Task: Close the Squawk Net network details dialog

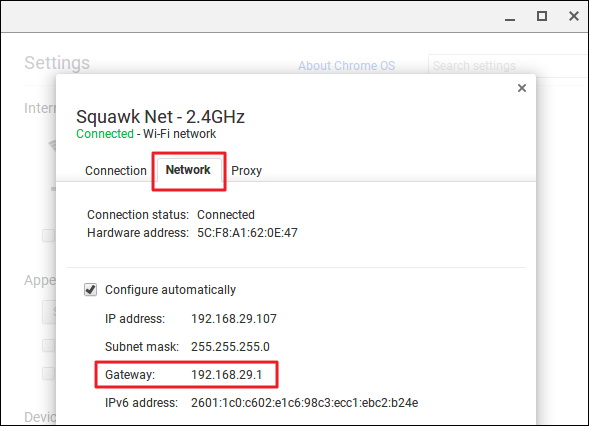Action: (521, 88)
